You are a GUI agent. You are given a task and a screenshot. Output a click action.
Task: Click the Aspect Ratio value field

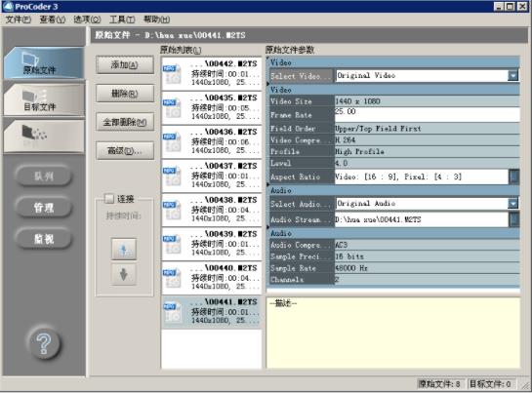(421, 177)
